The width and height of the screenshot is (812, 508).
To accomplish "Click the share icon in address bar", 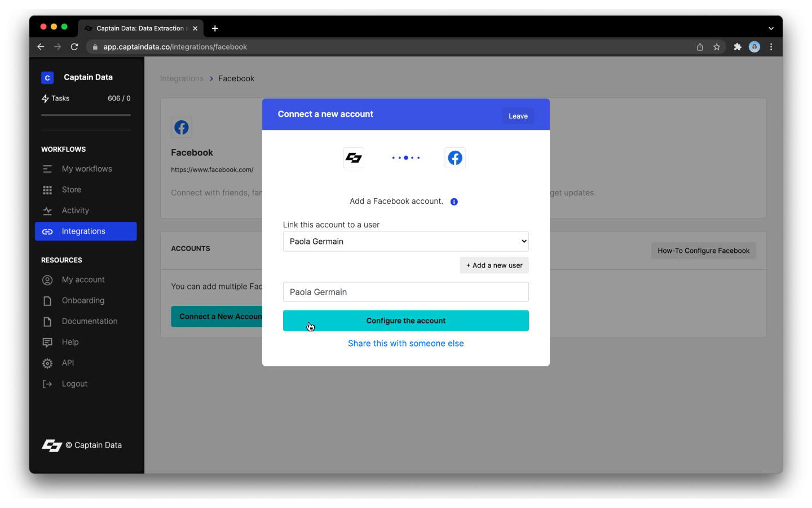I will (x=700, y=47).
